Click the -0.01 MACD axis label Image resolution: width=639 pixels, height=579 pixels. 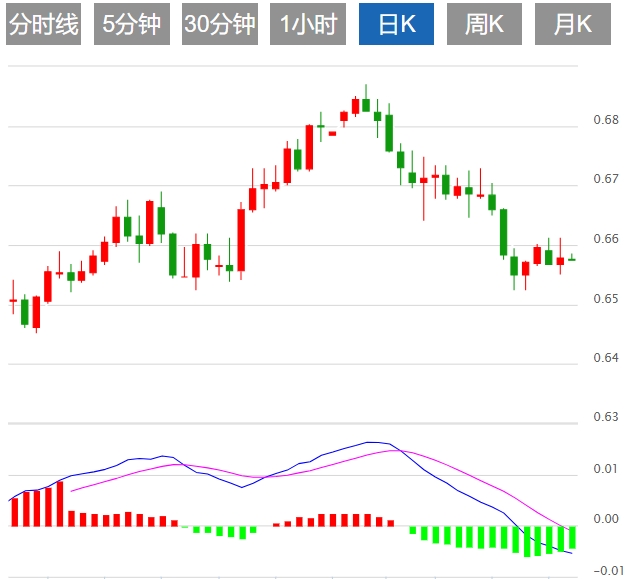tap(605, 570)
